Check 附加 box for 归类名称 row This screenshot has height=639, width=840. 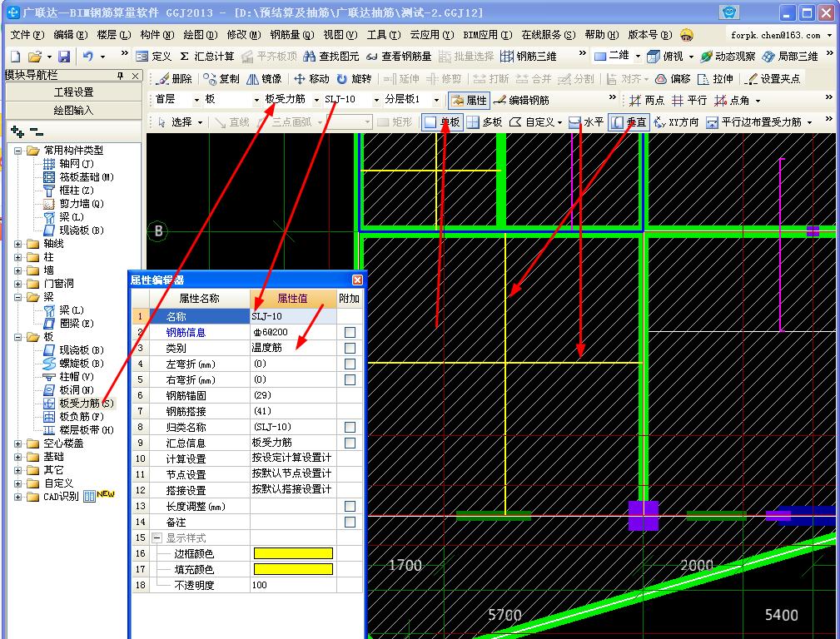click(350, 428)
